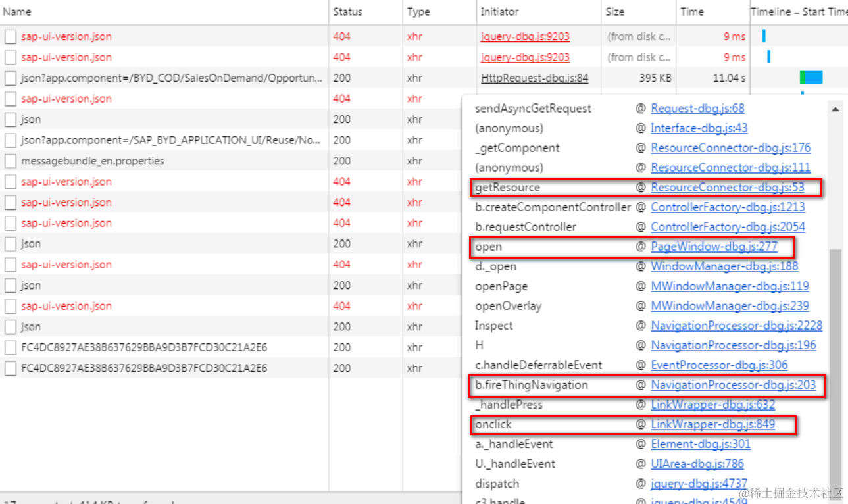Open NavigationProcessor-dbg.js:196 source link

734,345
